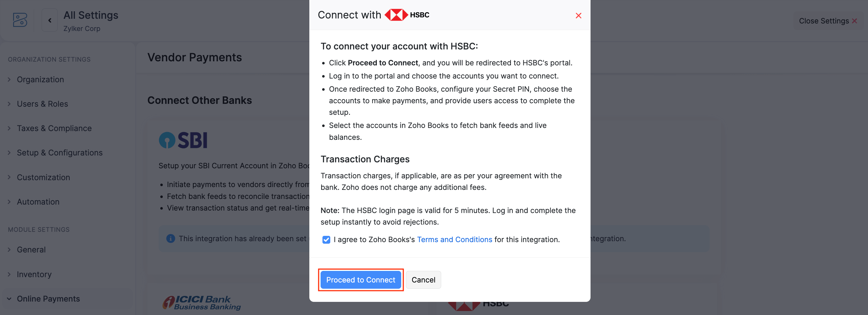868x315 pixels.
Task: Expand the Taxes & Compliance section
Action: (x=54, y=128)
